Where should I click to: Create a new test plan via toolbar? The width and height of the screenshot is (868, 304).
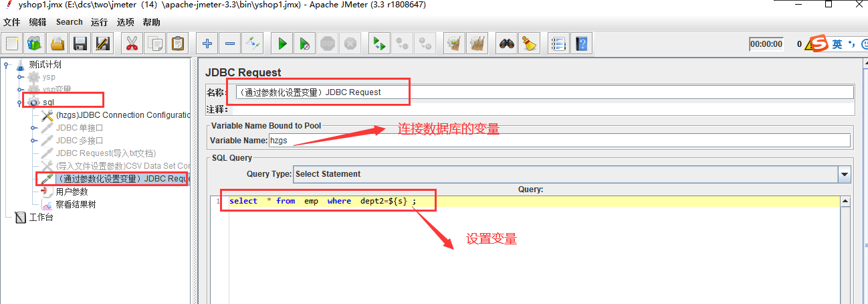(13, 44)
